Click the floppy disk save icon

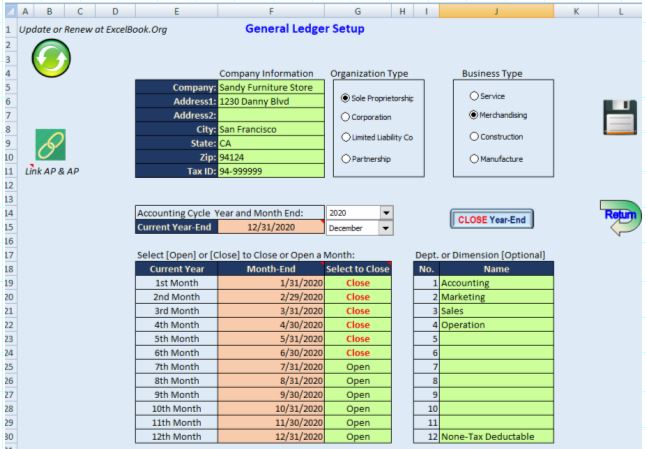pyautogui.click(x=618, y=118)
